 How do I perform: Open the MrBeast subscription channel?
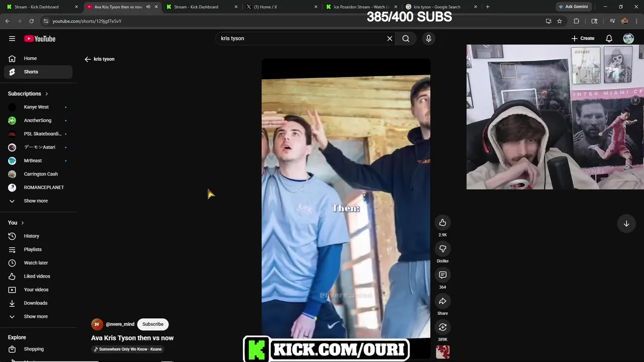38,160
